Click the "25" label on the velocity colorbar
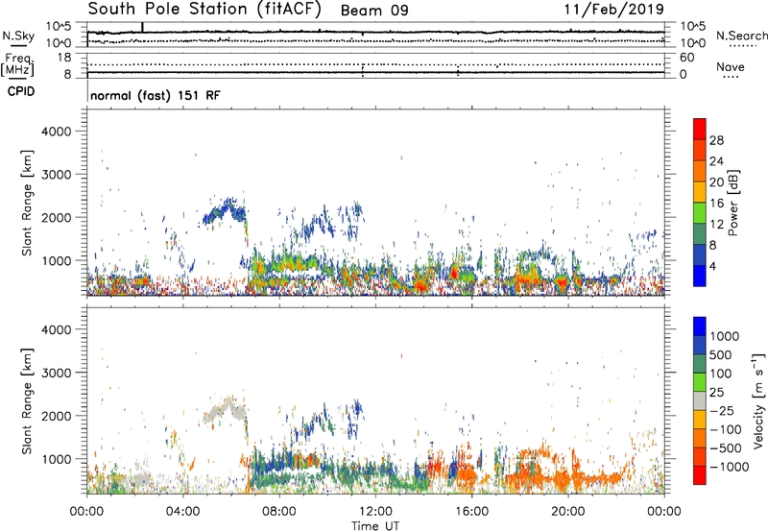Viewport: 768px width, 532px height. 717,393
